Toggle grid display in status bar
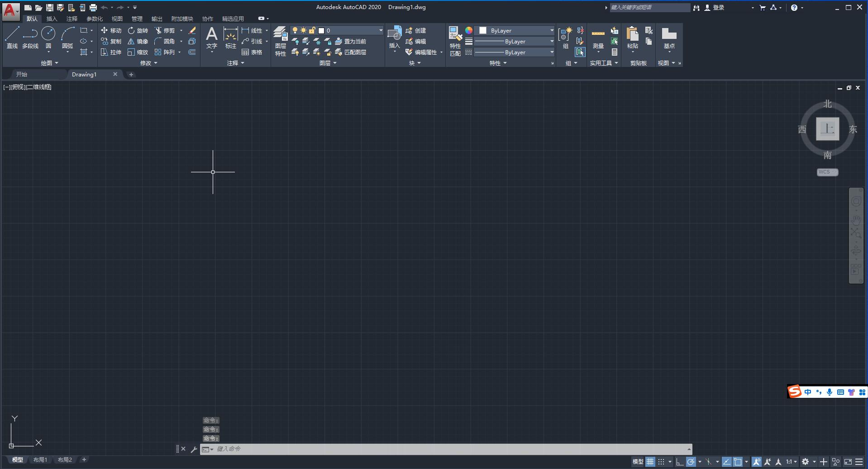This screenshot has width=868, height=469. click(650, 462)
